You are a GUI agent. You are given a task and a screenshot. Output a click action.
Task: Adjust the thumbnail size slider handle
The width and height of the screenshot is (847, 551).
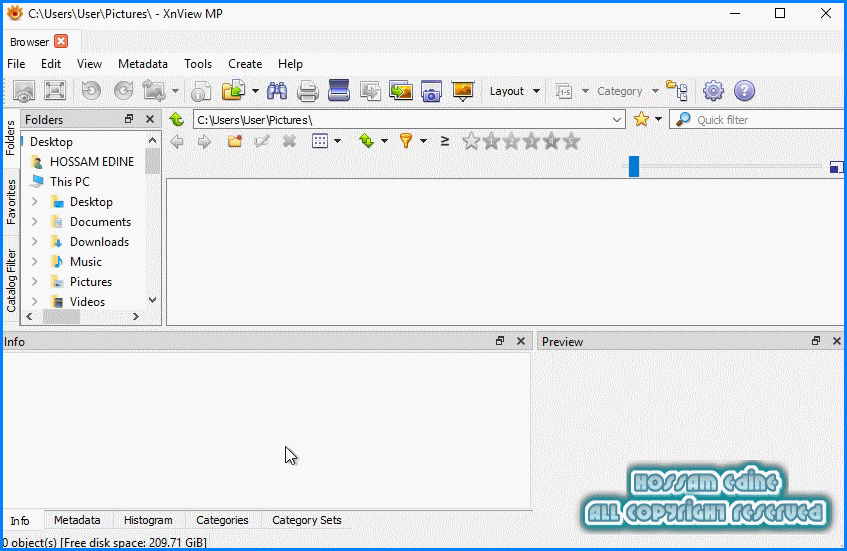[x=634, y=166]
